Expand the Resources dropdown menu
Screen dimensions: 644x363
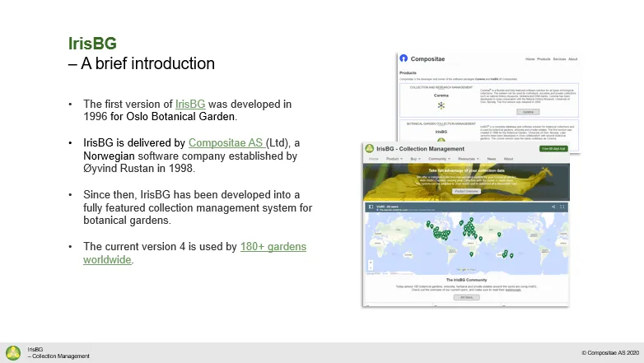tap(469, 159)
